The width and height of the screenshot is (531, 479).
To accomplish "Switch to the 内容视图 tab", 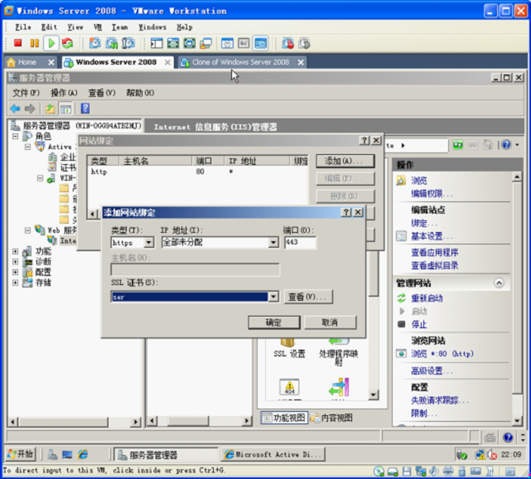I will pyautogui.click(x=332, y=418).
